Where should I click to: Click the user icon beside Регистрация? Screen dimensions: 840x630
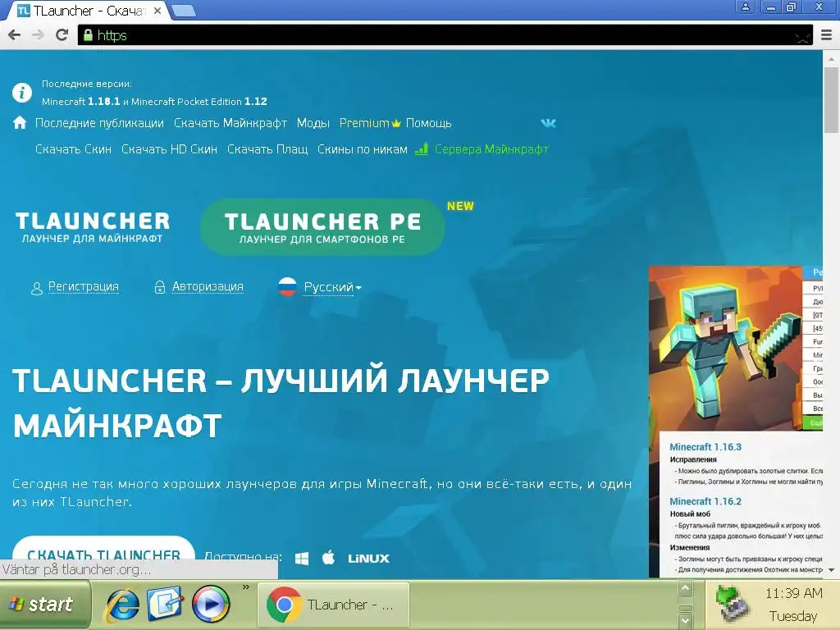[x=36, y=288]
